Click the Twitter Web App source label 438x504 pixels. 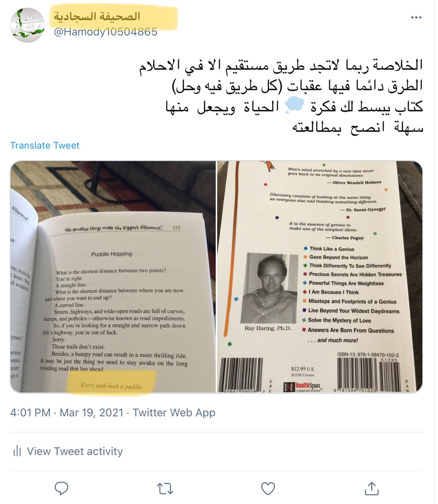pos(174,413)
